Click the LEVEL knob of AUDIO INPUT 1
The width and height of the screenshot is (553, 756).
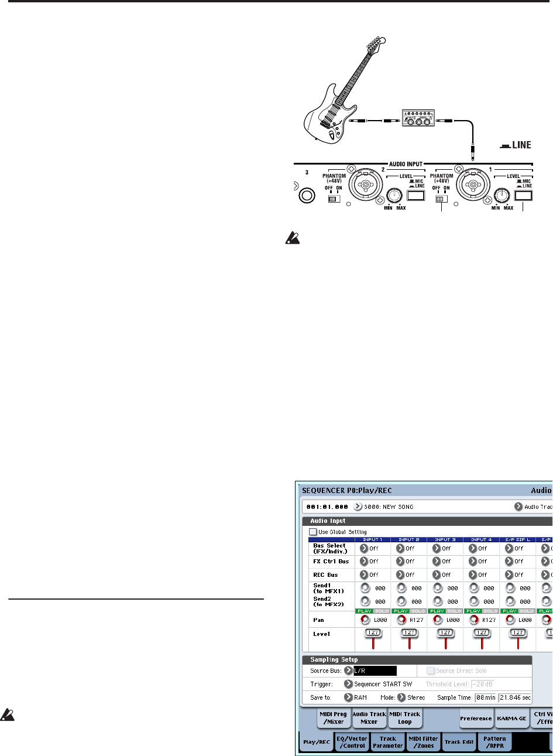[501, 196]
